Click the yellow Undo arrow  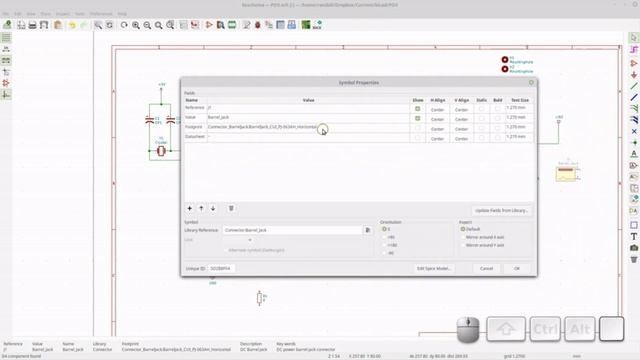point(72,25)
